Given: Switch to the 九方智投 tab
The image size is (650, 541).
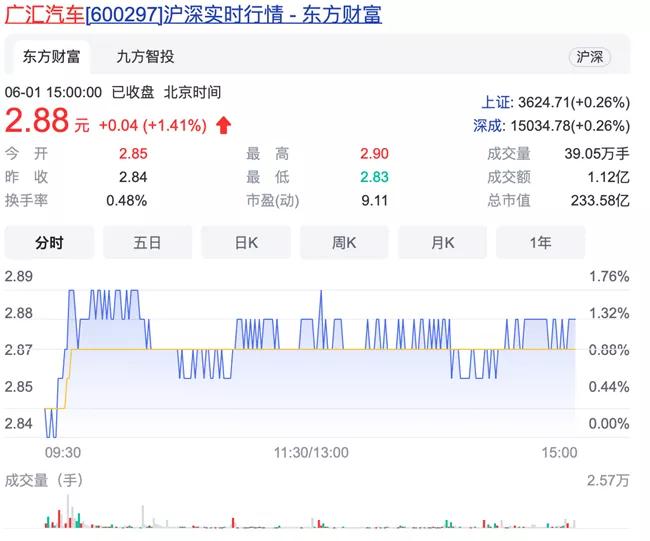Looking at the screenshot, I should click(145, 57).
